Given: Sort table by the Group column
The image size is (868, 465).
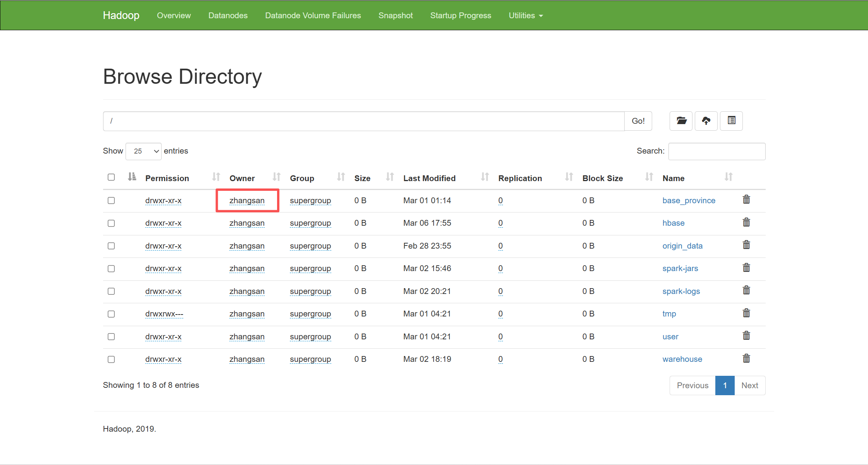Looking at the screenshot, I should pyautogui.click(x=318, y=178).
